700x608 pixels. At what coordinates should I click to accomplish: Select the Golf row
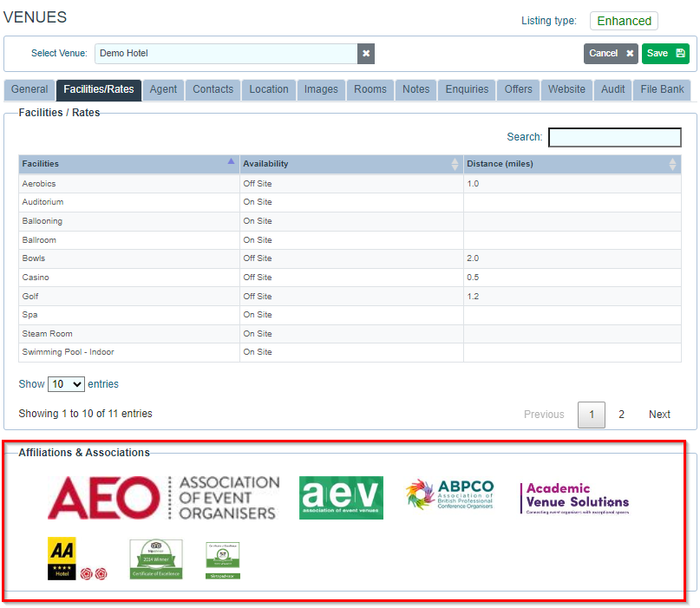(x=350, y=296)
